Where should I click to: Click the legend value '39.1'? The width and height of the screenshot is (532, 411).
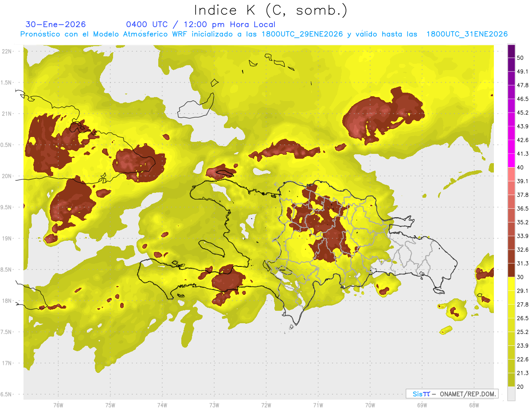[522, 181]
